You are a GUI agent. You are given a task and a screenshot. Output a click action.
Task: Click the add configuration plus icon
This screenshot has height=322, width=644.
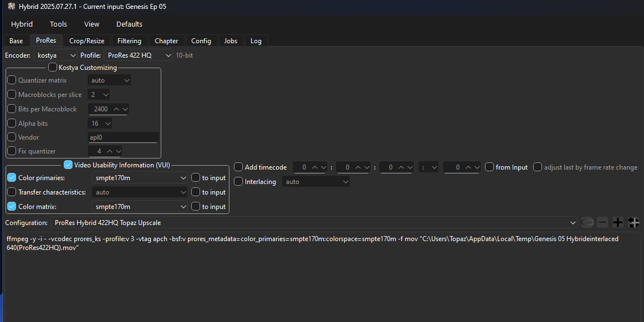pos(618,222)
